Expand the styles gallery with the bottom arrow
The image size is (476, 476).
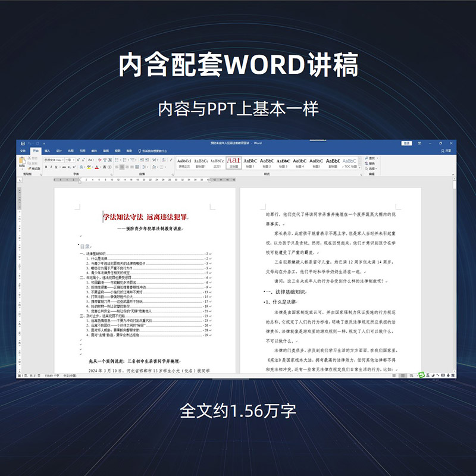click(x=360, y=168)
